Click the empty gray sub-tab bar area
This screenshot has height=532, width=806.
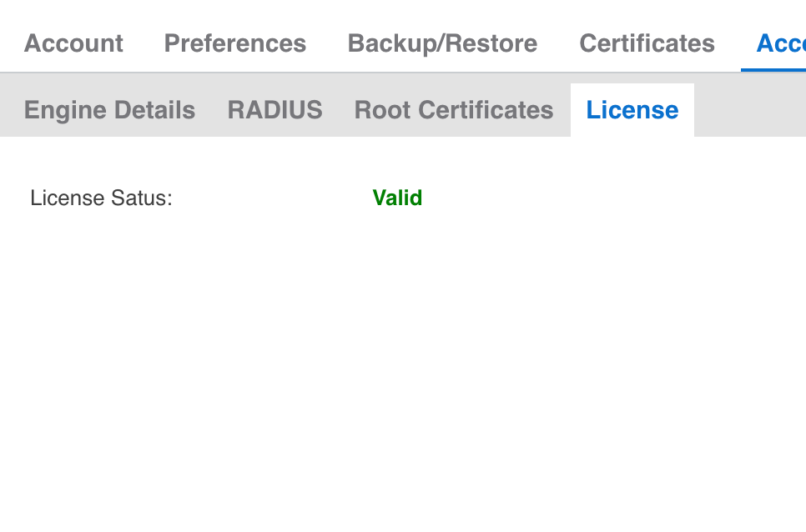point(748,110)
